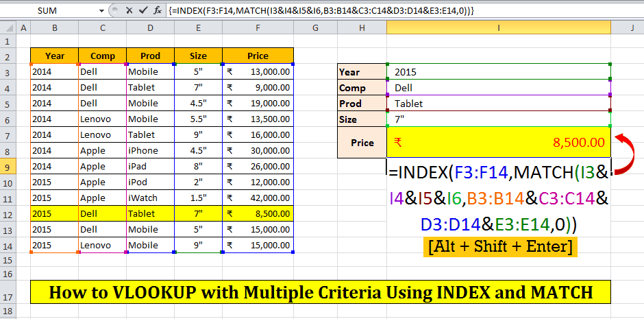
Task: Select the Dell cell in row 3
Action: pyautogui.click(x=102, y=72)
